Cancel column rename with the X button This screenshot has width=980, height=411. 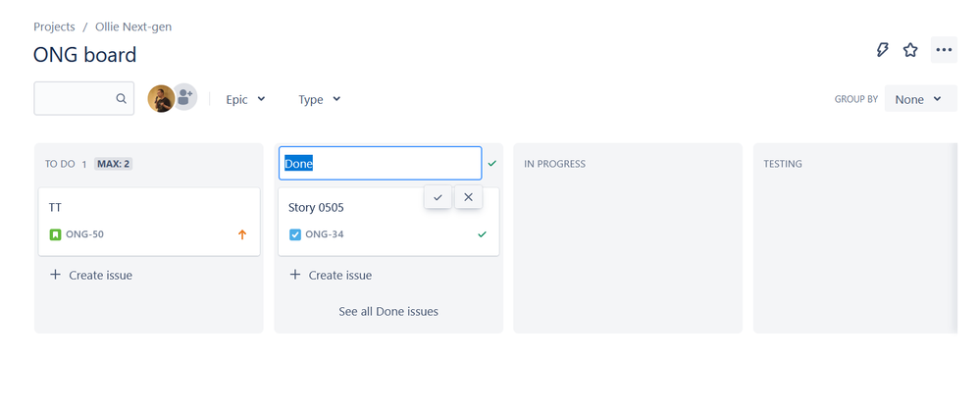(x=468, y=197)
